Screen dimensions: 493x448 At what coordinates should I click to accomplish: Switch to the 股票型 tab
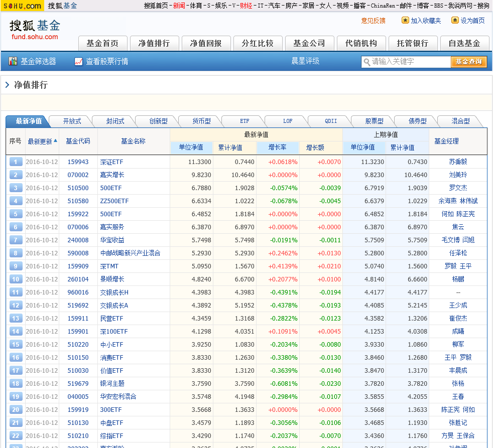374,121
